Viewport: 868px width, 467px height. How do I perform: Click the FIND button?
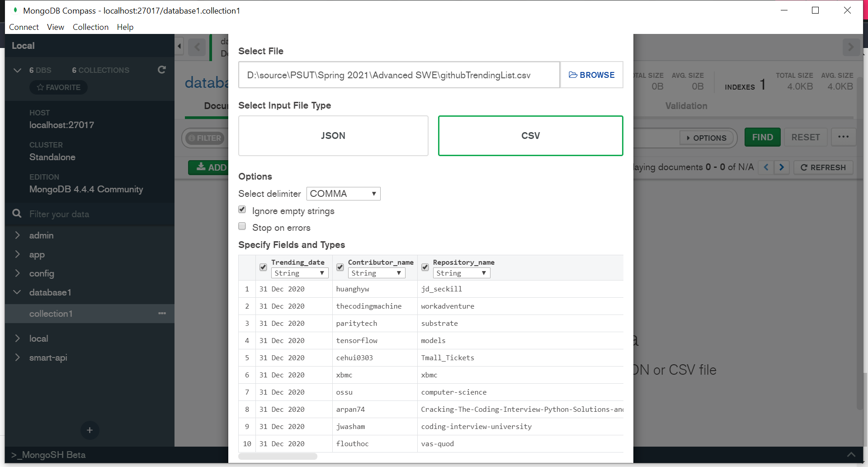point(762,137)
